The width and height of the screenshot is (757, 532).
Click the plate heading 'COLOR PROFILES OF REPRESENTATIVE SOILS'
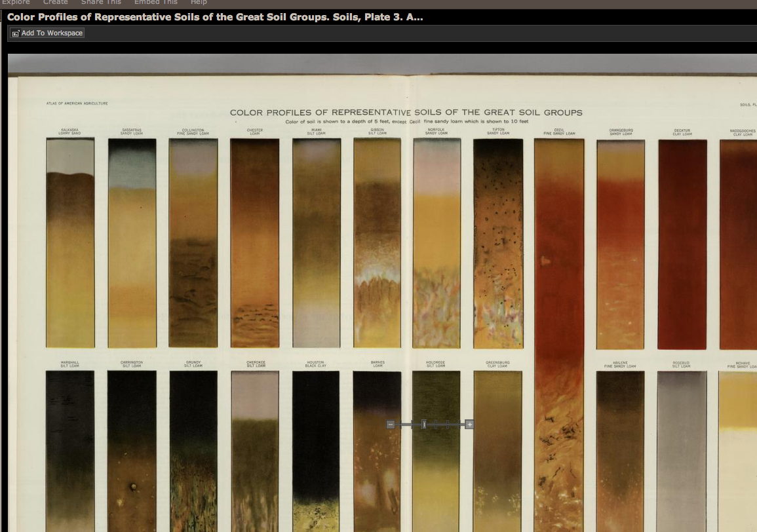click(406, 113)
